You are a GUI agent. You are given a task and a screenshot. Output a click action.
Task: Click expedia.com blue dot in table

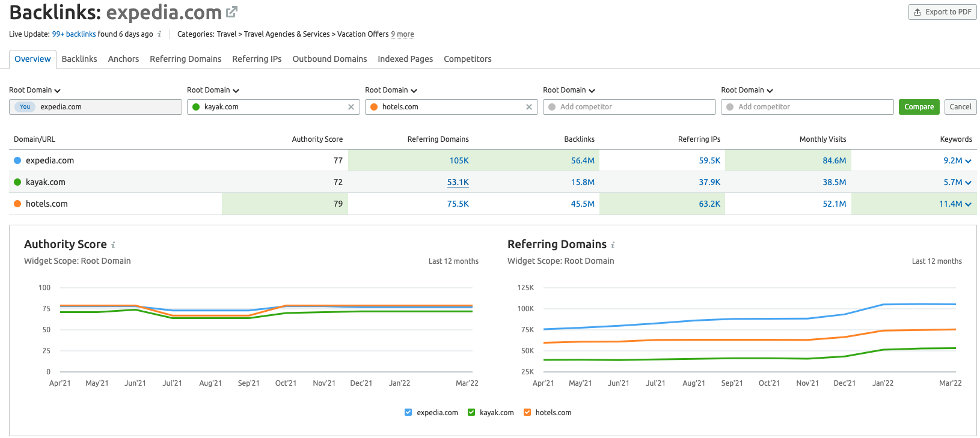click(x=17, y=160)
